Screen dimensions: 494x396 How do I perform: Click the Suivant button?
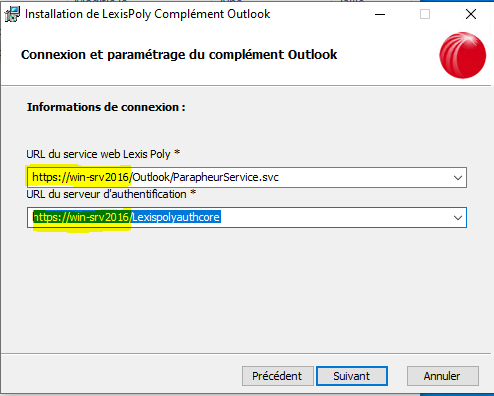pyautogui.click(x=352, y=376)
